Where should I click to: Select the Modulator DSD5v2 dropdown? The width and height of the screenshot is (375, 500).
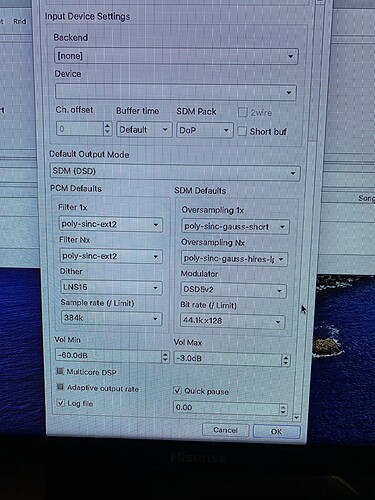click(233, 290)
